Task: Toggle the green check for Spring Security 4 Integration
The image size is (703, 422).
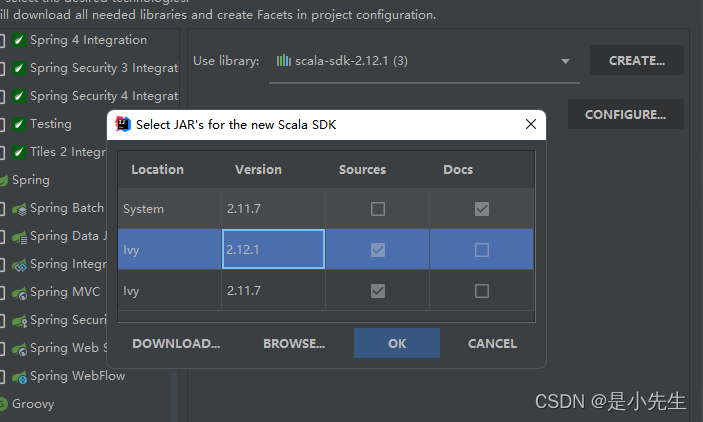Action: tap(19, 96)
